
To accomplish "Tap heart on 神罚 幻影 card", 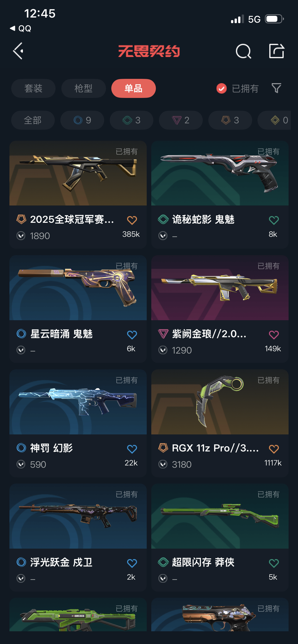I will coord(132,449).
